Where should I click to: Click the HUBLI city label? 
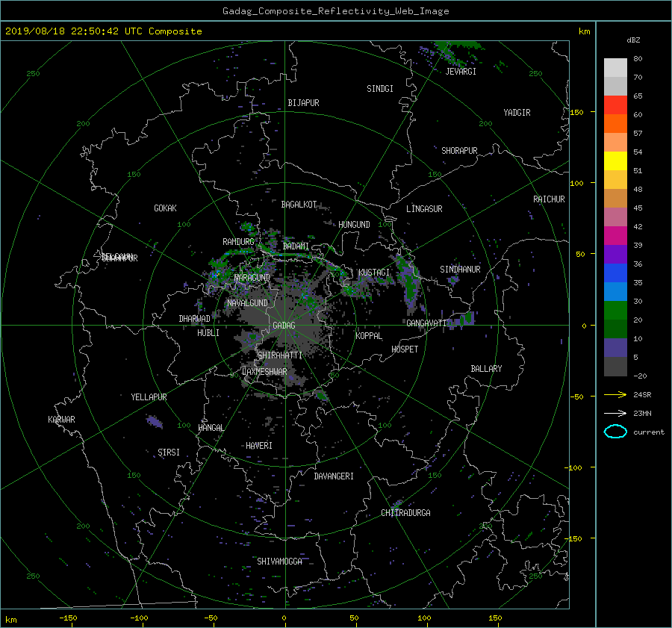(x=208, y=333)
